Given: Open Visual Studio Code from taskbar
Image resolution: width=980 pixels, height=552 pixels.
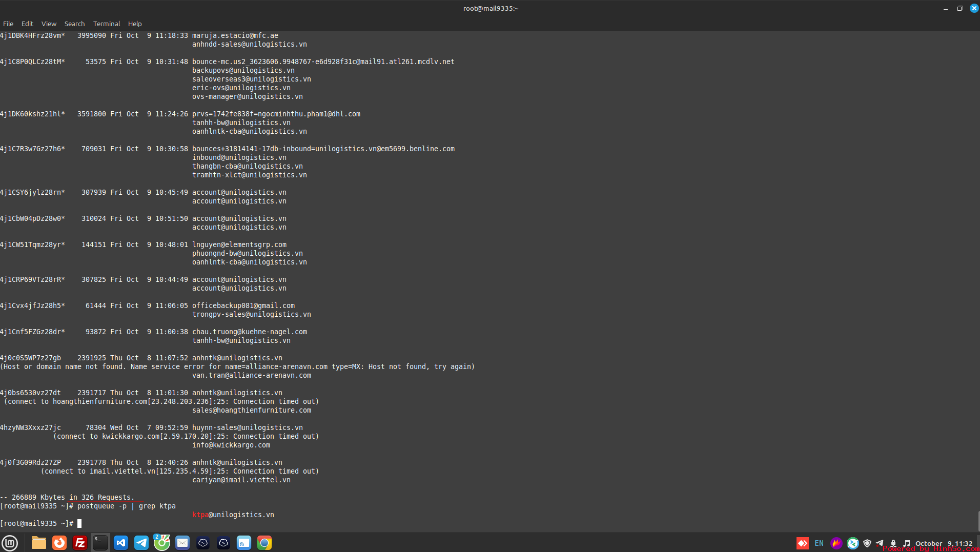Looking at the screenshot, I should click(x=121, y=543).
